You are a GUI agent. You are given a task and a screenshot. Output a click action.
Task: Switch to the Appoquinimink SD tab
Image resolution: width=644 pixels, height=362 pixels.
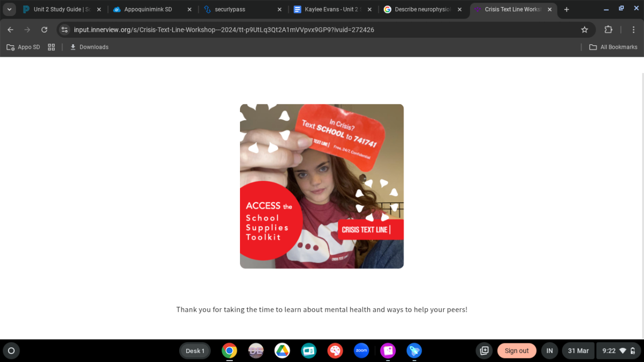[x=152, y=10]
